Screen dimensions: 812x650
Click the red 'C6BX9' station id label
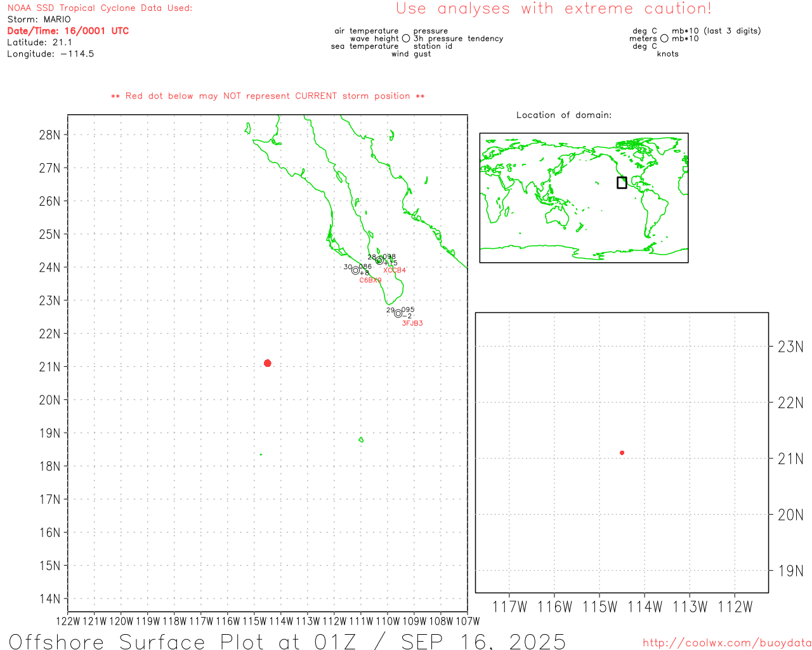click(370, 280)
